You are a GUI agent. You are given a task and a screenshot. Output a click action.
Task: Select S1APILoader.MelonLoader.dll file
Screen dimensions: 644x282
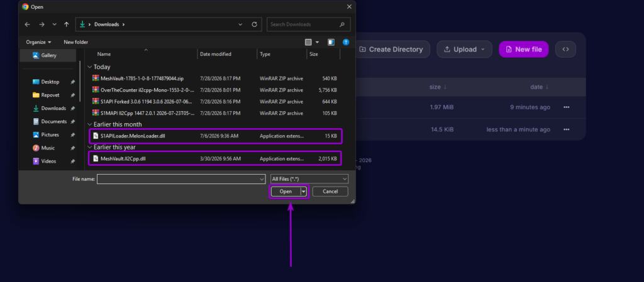pyautogui.click(x=215, y=136)
